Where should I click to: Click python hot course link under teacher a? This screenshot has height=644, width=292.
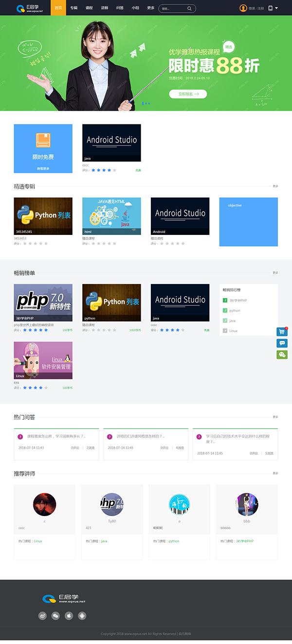pos(174,541)
